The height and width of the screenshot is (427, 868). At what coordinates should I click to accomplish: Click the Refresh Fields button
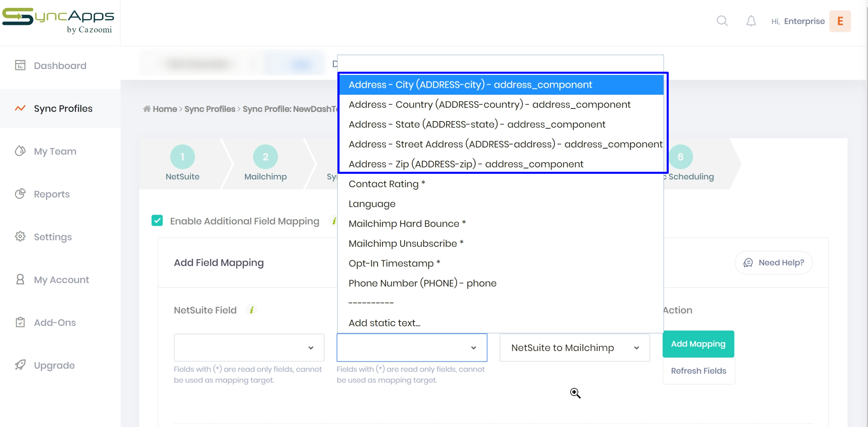[698, 371]
